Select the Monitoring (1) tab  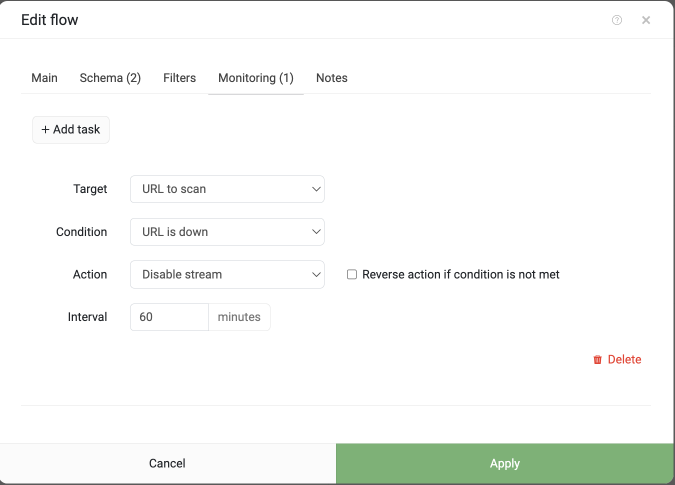tap(256, 78)
